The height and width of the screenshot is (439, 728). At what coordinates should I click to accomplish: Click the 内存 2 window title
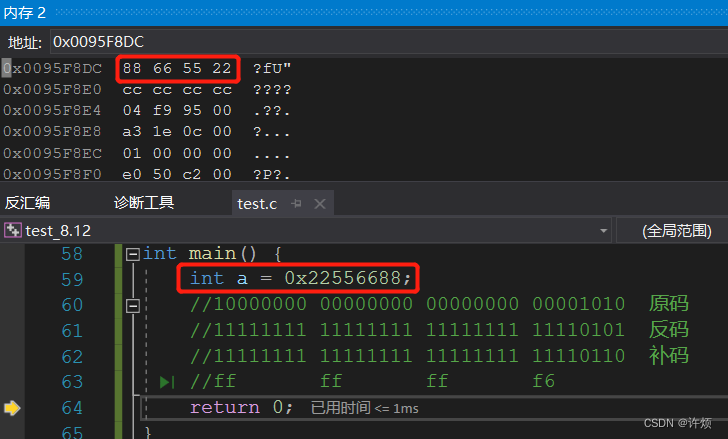(25, 13)
